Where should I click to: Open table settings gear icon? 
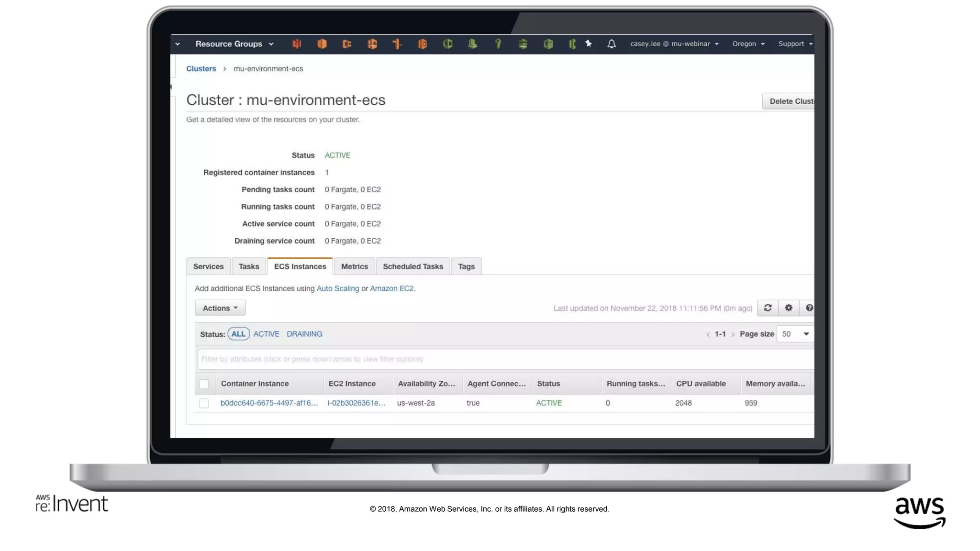coord(789,308)
